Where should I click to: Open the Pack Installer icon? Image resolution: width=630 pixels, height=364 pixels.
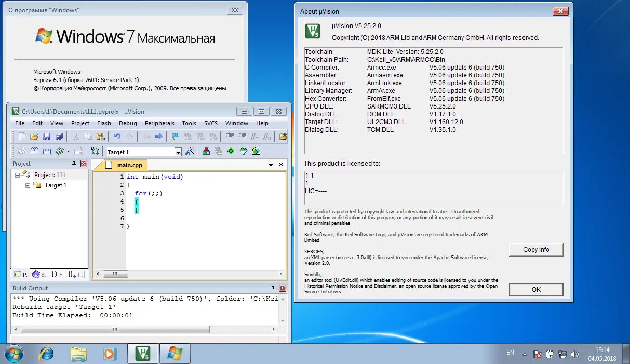[256, 151]
